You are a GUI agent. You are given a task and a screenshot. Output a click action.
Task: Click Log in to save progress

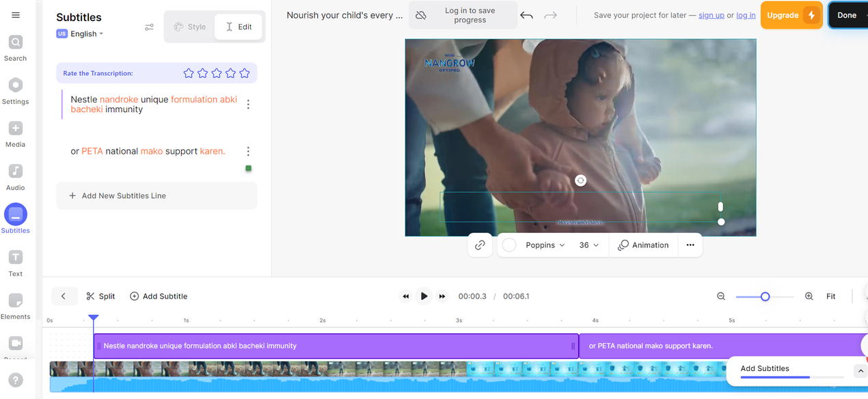point(463,15)
